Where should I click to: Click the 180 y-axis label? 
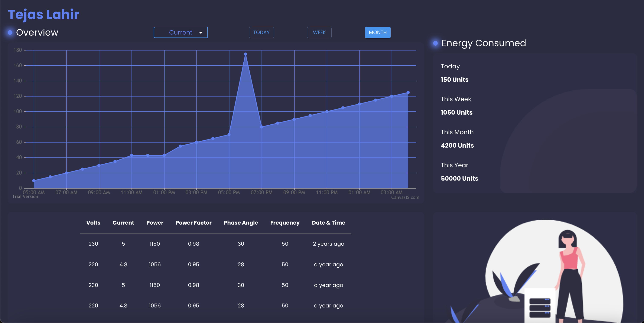18,50
